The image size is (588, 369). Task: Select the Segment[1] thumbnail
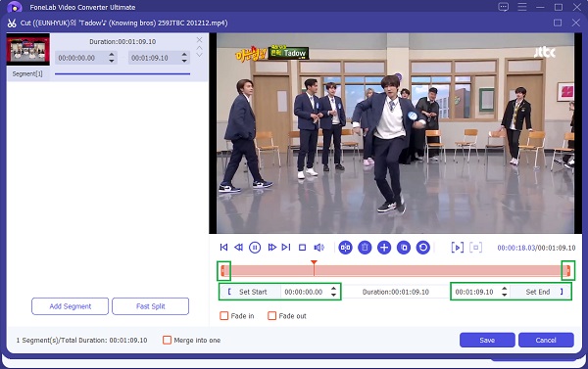click(28, 50)
